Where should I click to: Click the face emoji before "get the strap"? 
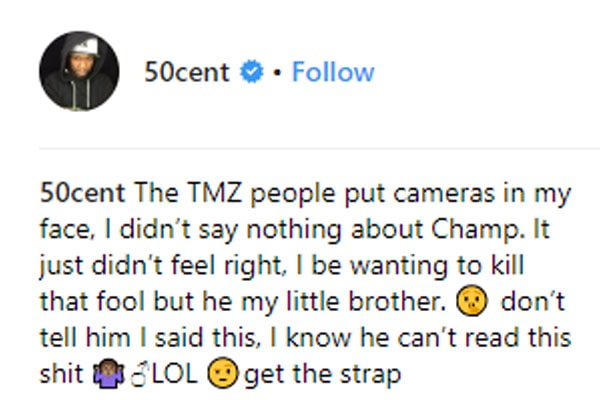pos(223,376)
